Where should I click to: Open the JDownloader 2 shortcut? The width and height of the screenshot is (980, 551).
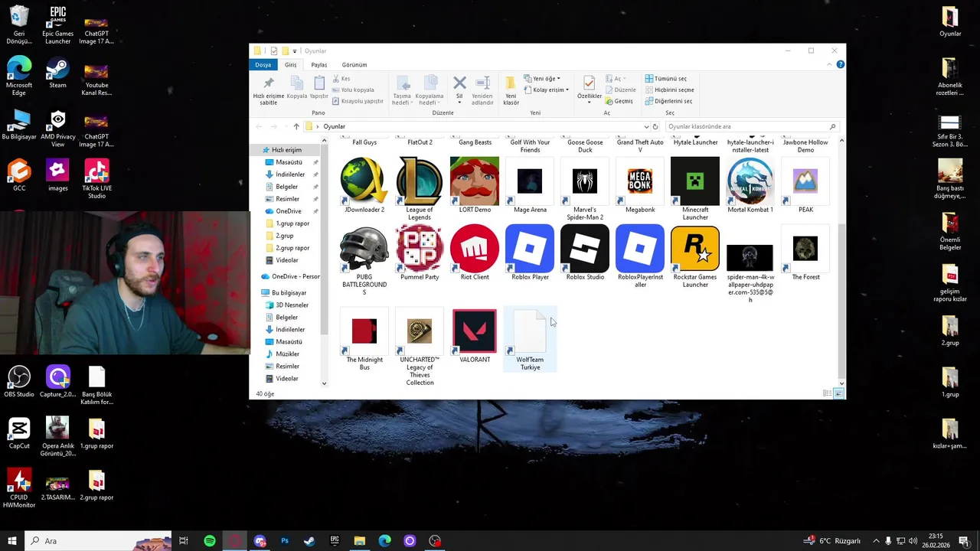(364, 186)
